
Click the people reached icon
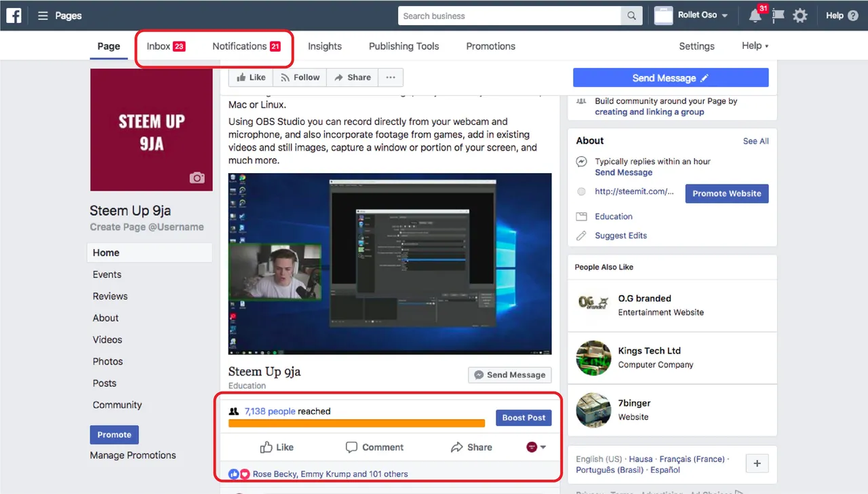point(234,411)
